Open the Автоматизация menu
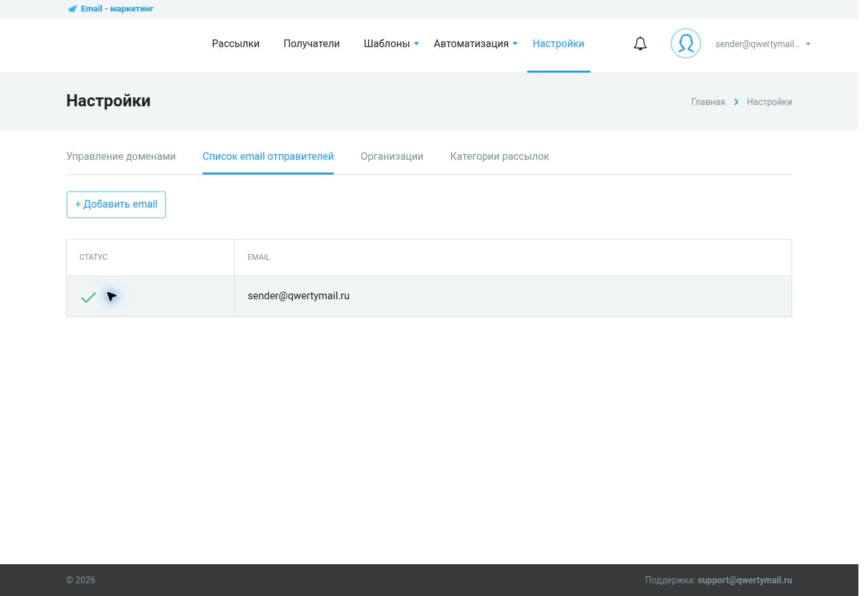Image resolution: width=868 pixels, height=596 pixels. 471,44
